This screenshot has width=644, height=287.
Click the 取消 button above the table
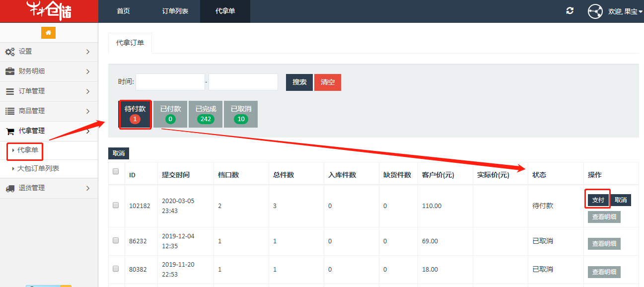click(x=119, y=153)
